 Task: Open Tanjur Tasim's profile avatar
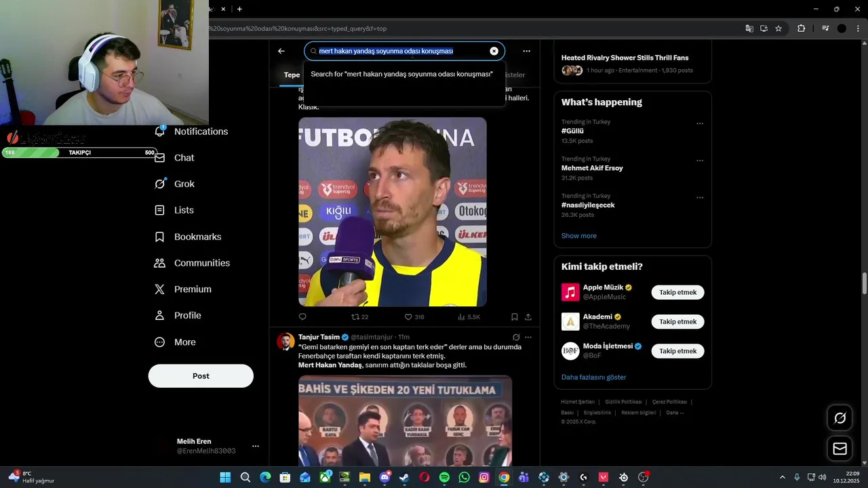point(285,341)
